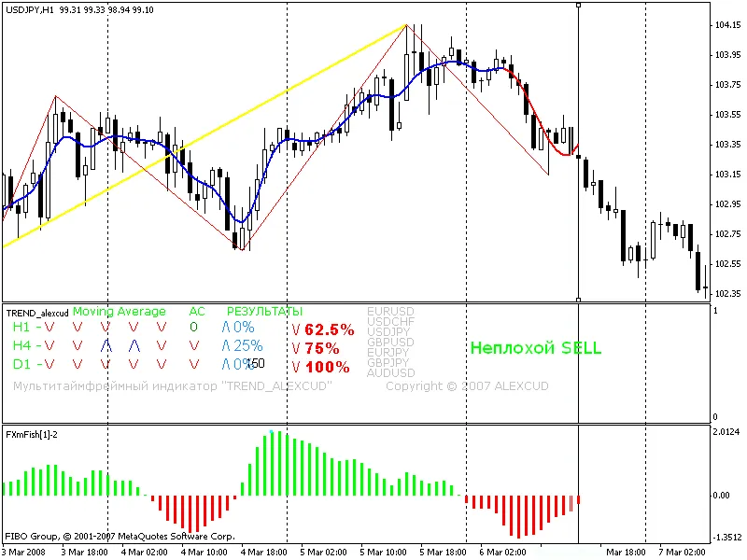Select the D1 timeframe row label

[21, 364]
